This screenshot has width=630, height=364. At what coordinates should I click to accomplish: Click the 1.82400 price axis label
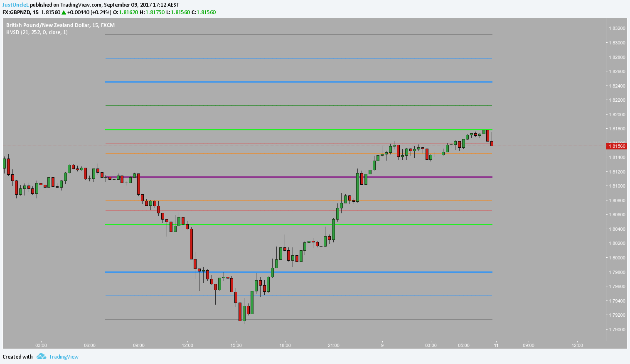(617, 86)
